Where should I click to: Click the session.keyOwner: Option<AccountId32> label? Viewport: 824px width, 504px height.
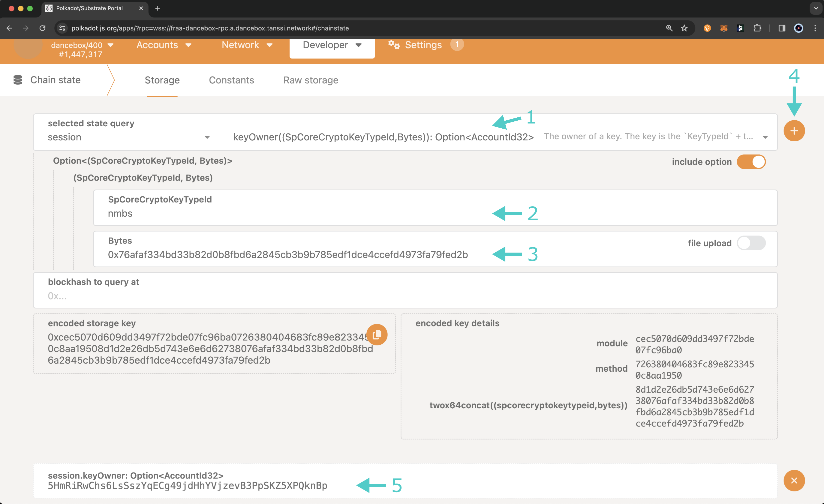tap(135, 475)
